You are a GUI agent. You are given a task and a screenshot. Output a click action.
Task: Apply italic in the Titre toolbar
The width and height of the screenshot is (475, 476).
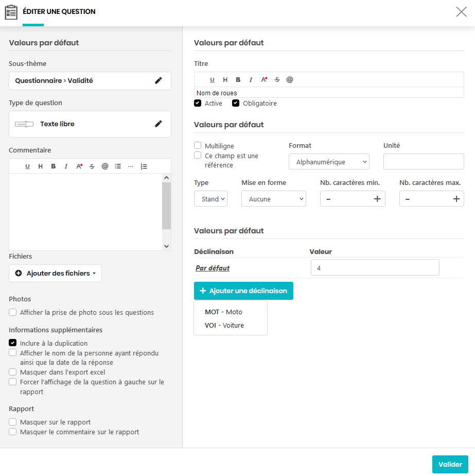click(251, 80)
